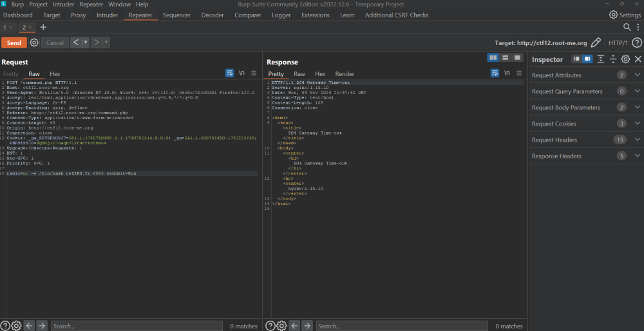This screenshot has width=644, height=331.
Task: Close the Inspector panel
Action: [x=638, y=59]
